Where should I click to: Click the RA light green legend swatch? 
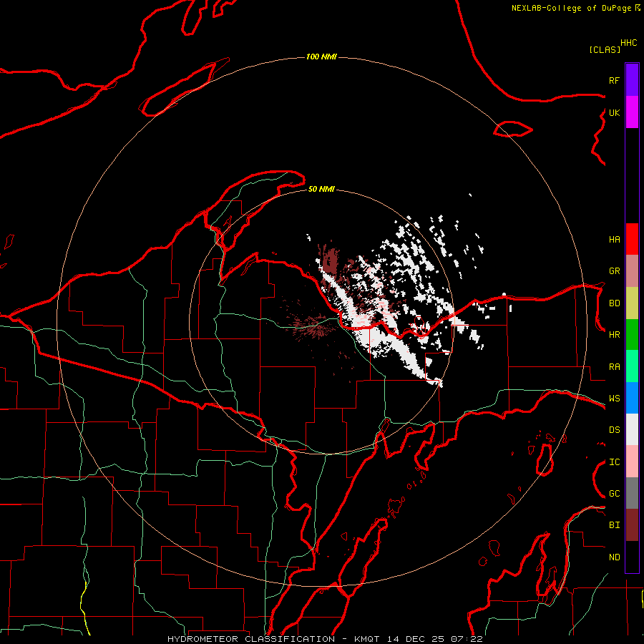click(x=632, y=366)
